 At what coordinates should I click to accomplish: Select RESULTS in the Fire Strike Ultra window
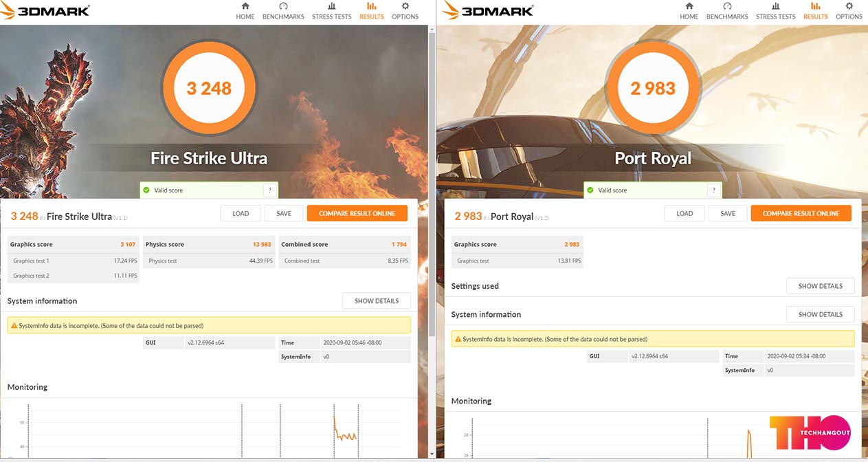point(372,11)
